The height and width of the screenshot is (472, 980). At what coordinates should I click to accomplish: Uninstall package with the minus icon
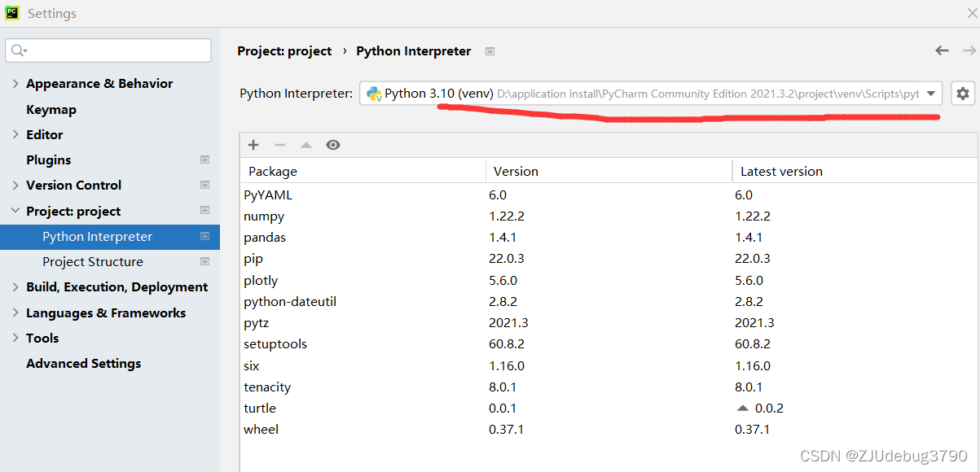click(x=280, y=145)
